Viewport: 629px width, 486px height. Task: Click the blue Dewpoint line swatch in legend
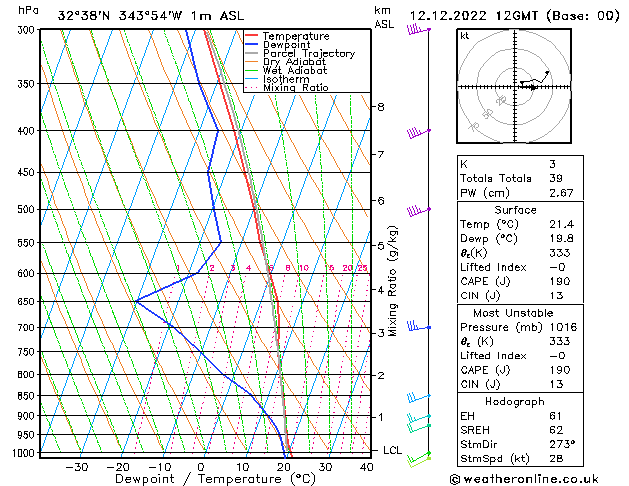(x=252, y=45)
